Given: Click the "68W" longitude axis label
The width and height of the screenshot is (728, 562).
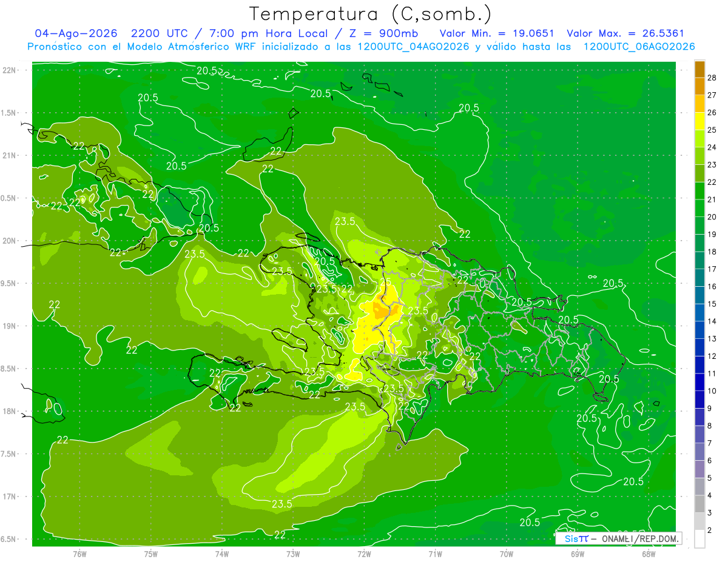Looking at the screenshot, I should tap(649, 554).
